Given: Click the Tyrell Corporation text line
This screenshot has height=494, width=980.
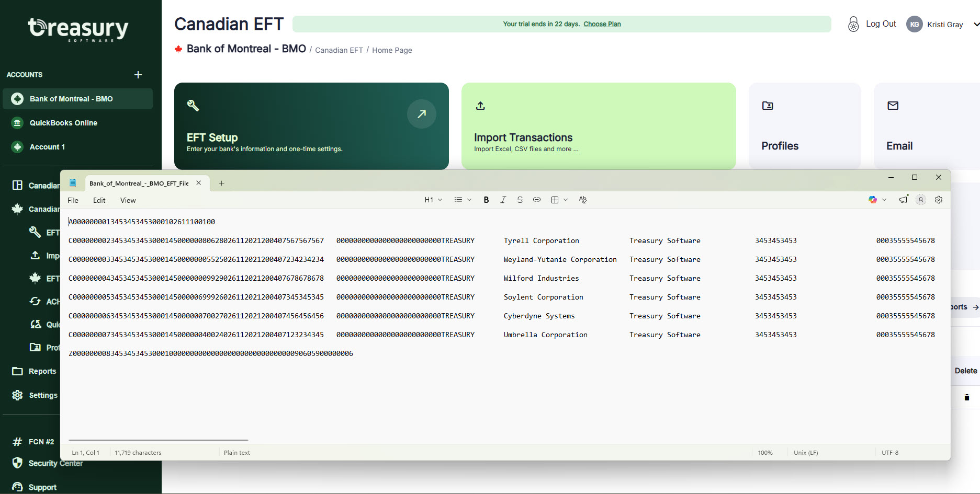Looking at the screenshot, I should (502, 240).
